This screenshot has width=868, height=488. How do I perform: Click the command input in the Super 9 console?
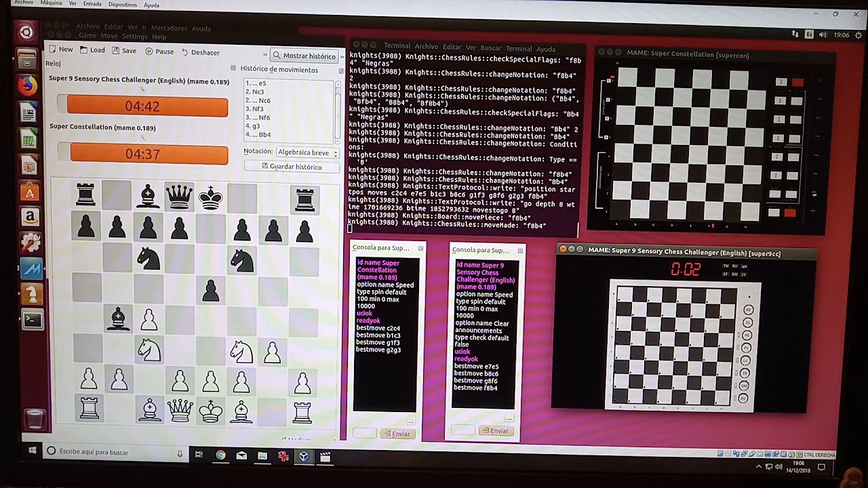463,430
